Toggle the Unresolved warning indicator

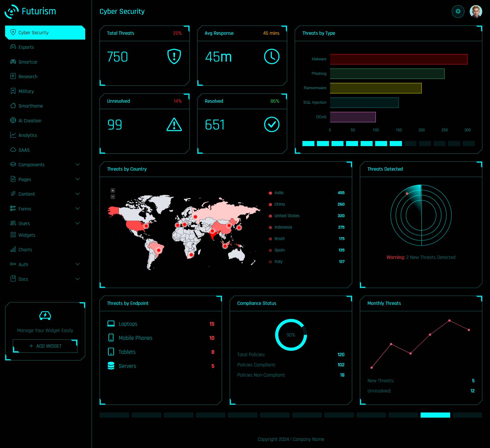coord(174,124)
